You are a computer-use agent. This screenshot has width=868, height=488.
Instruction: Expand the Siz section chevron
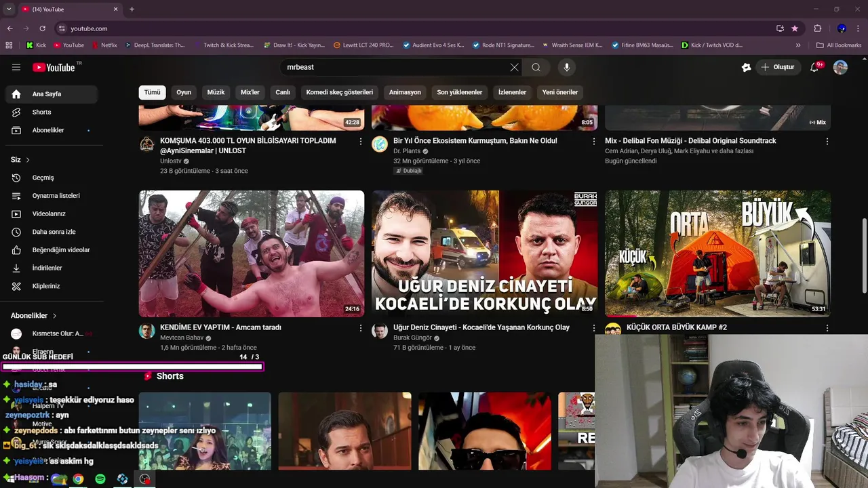point(28,160)
